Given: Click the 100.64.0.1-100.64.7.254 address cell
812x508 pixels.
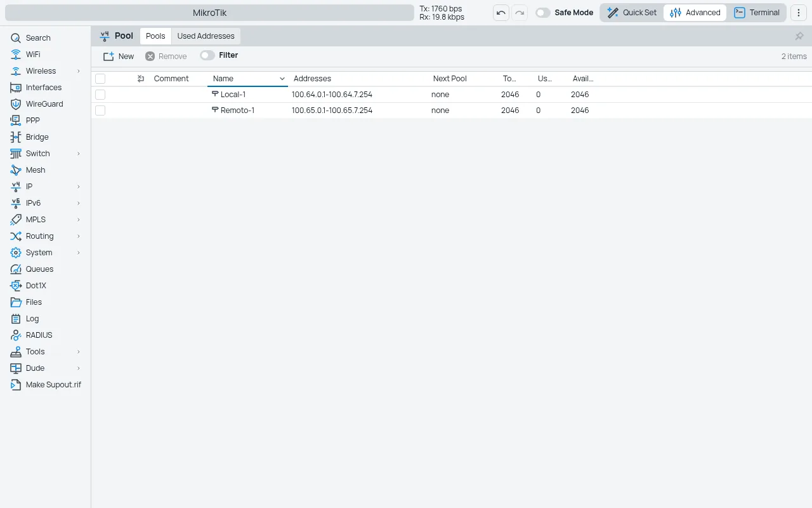Looking at the screenshot, I should [332, 95].
